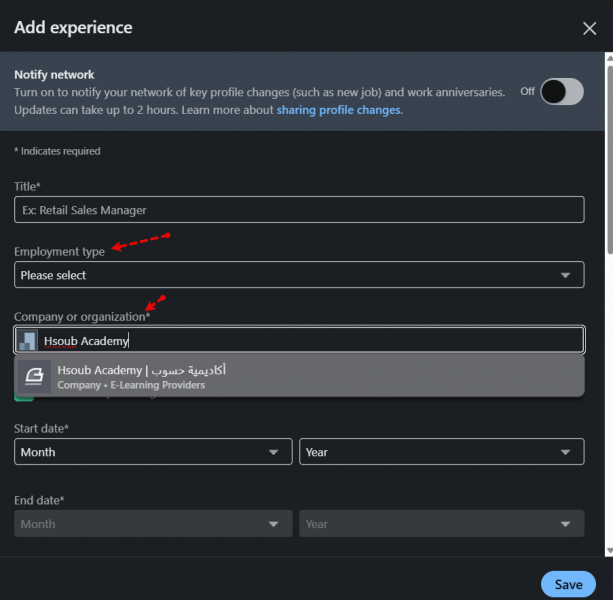Click the placeholder company icon in field

(x=27, y=340)
